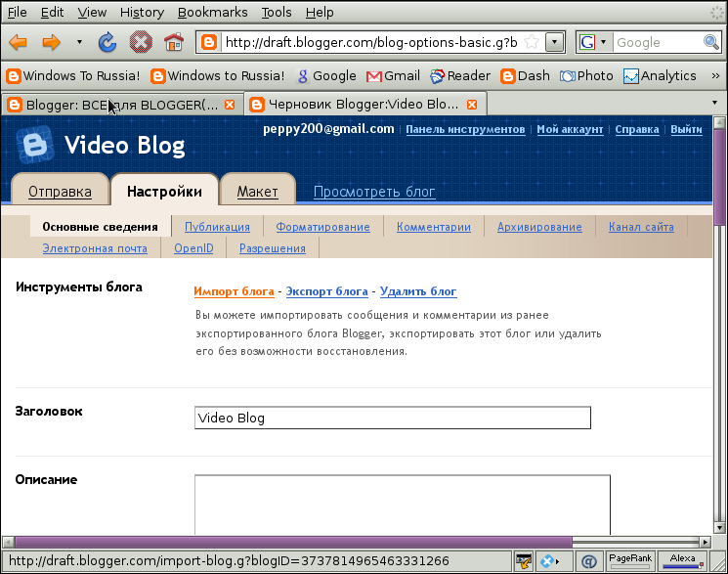This screenshot has height=574, width=728.
Task: Open the Gmail bookmark
Action: pyautogui.click(x=393, y=75)
